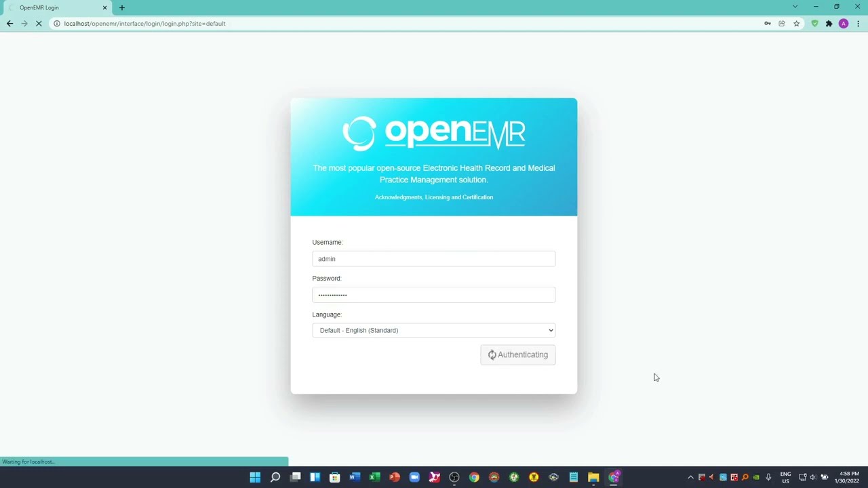
Task: Open Acknowledgments, Licensing and Certification link
Action: point(434,197)
